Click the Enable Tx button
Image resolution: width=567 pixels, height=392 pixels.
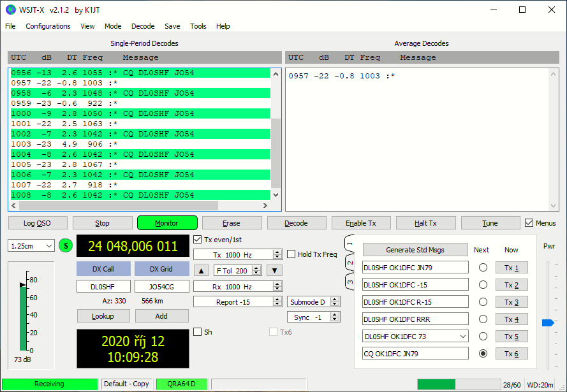tap(361, 223)
